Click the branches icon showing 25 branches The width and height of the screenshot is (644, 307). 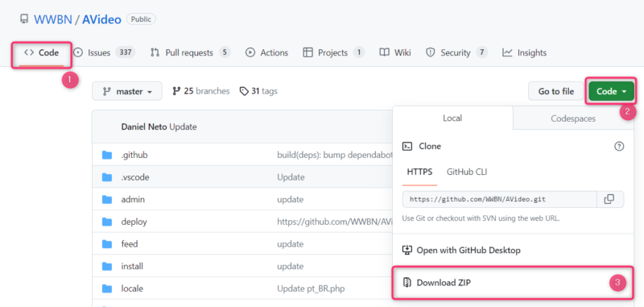tap(176, 91)
